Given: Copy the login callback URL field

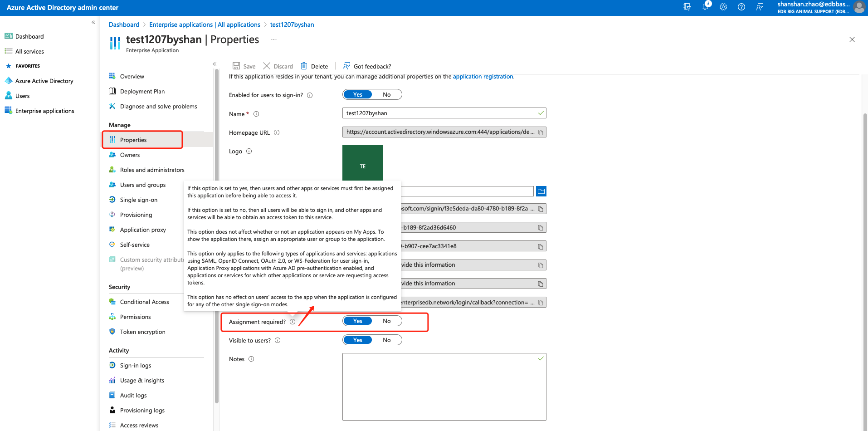Looking at the screenshot, I should click(x=541, y=303).
